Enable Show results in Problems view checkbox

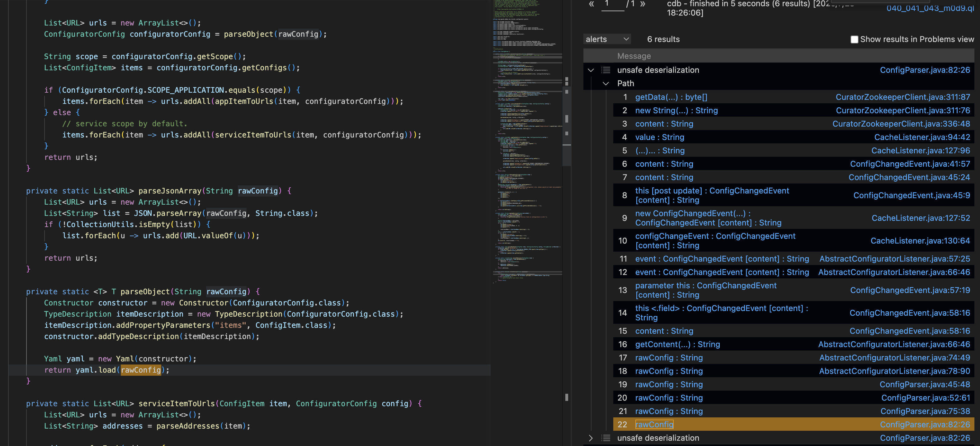[x=854, y=39]
